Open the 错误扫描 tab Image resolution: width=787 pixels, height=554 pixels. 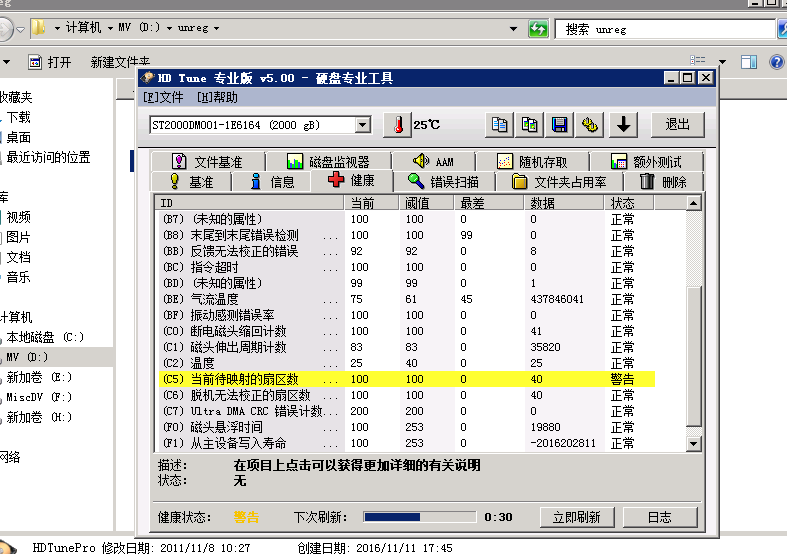click(444, 181)
